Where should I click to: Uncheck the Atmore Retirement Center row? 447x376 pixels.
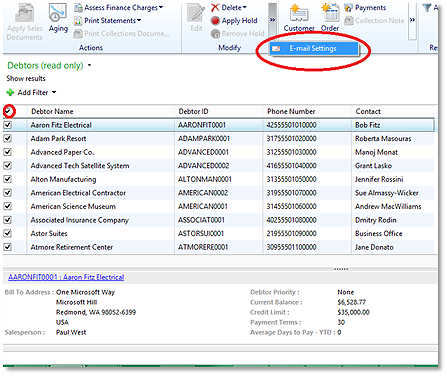(8, 247)
